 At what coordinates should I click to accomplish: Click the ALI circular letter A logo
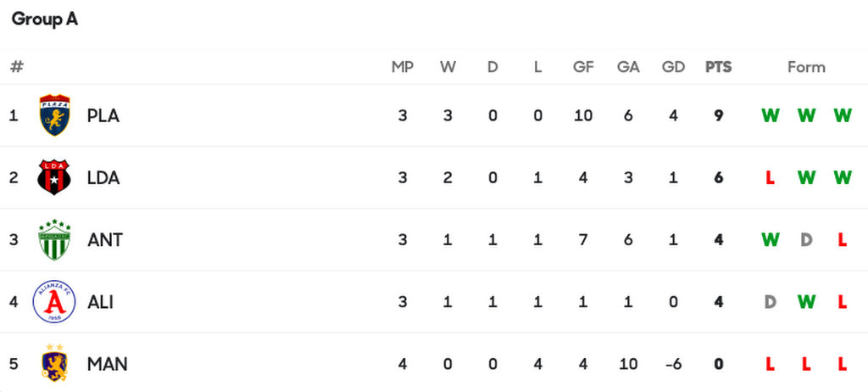point(54,301)
